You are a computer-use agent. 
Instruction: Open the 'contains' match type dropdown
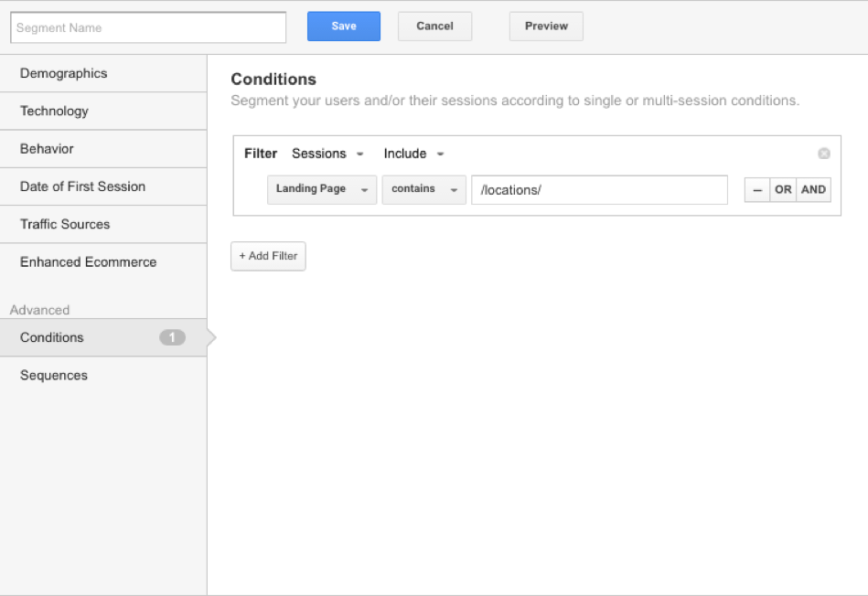(x=423, y=190)
